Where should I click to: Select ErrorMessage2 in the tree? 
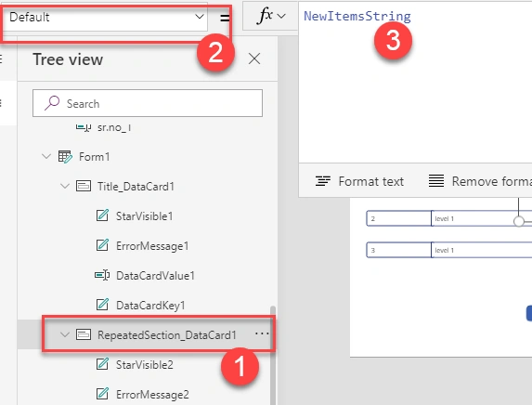click(x=152, y=395)
